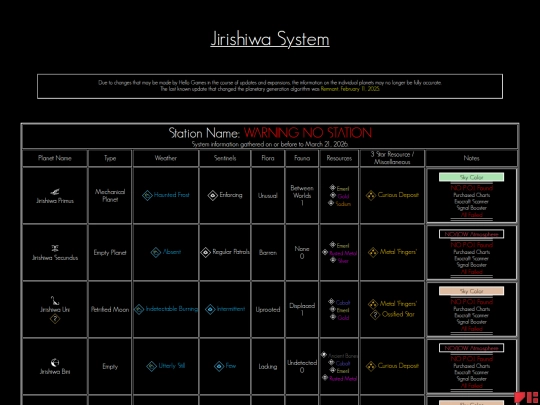Select the Mechanical Planet type cell

[x=110, y=196]
